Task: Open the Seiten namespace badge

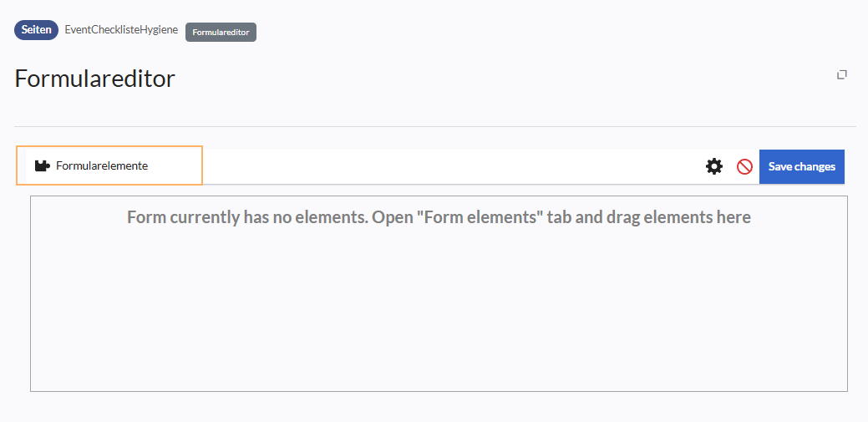Action: (x=37, y=30)
